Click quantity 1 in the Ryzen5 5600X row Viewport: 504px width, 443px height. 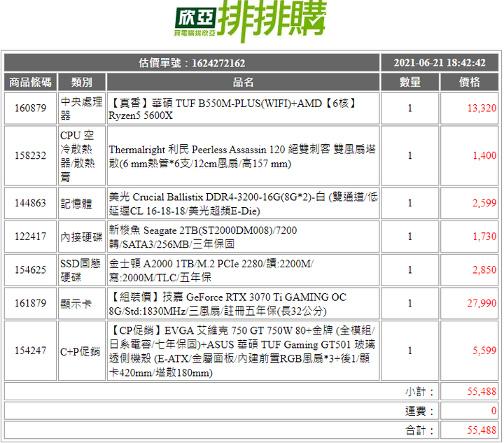(x=409, y=108)
